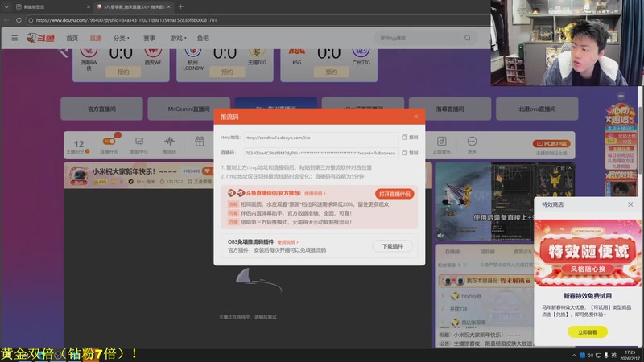Viewport: 644px width, 362px height.
Task: Open the gift box icon in toolbar
Action: coord(200,142)
